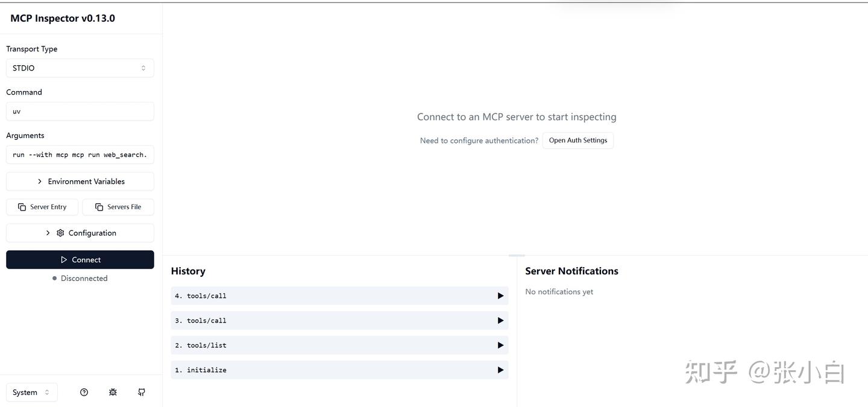Click the play icon in Connect button
Image resolution: width=868 pixels, height=407 pixels.
(64, 260)
